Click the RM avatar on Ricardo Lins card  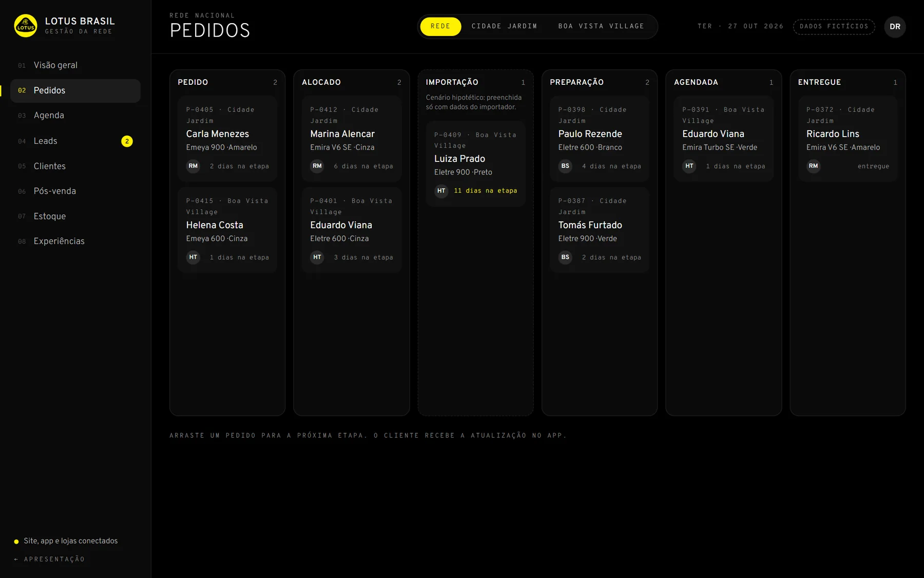(813, 166)
